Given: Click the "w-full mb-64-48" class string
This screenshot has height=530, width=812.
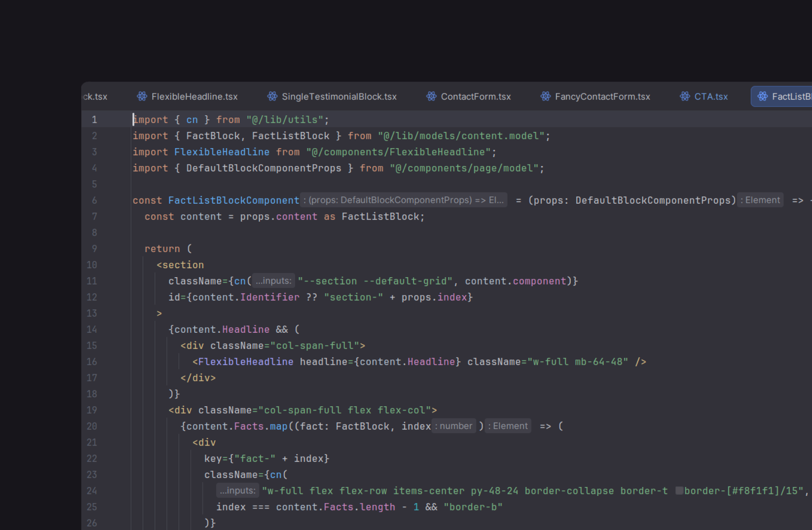Looking at the screenshot, I should 578,362.
